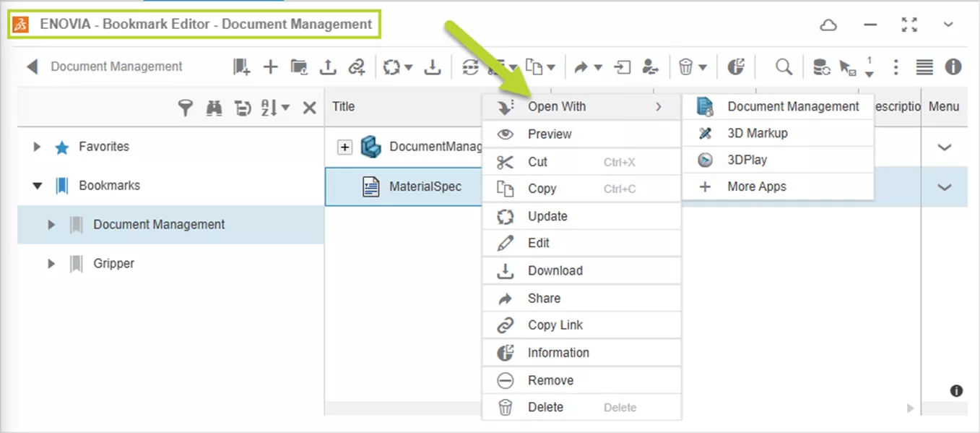Select Update from the context menu
This screenshot has width=980, height=433.
pyautogui.click(x=549, y=215)
